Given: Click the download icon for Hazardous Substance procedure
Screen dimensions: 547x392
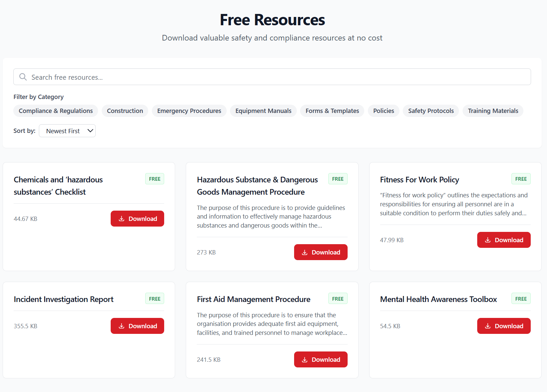Looking at the screenshot, I should (305, 252).
